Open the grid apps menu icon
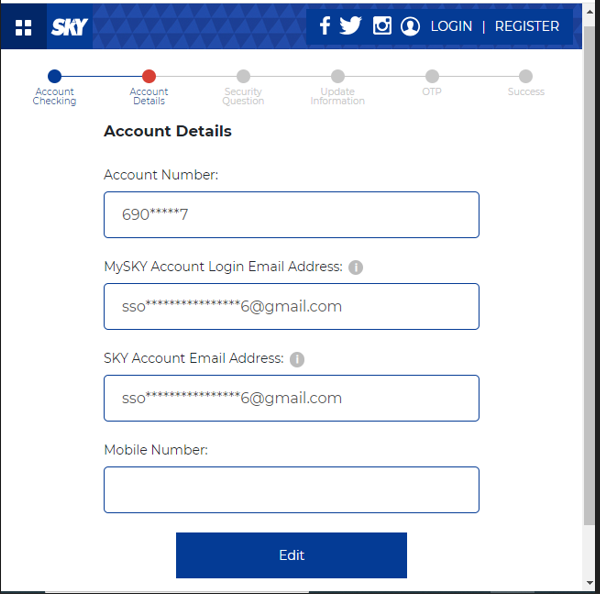Viewport: 600px width, 594px height. [x=24, y=27]
